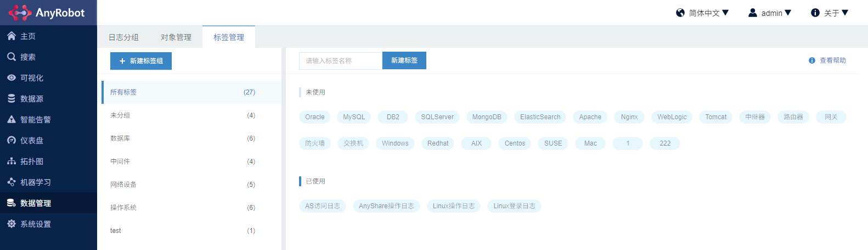Switch to the 日志分组 tab
Image resolution: width=868 pixels, height=250 pixels.
pos(123,37)
